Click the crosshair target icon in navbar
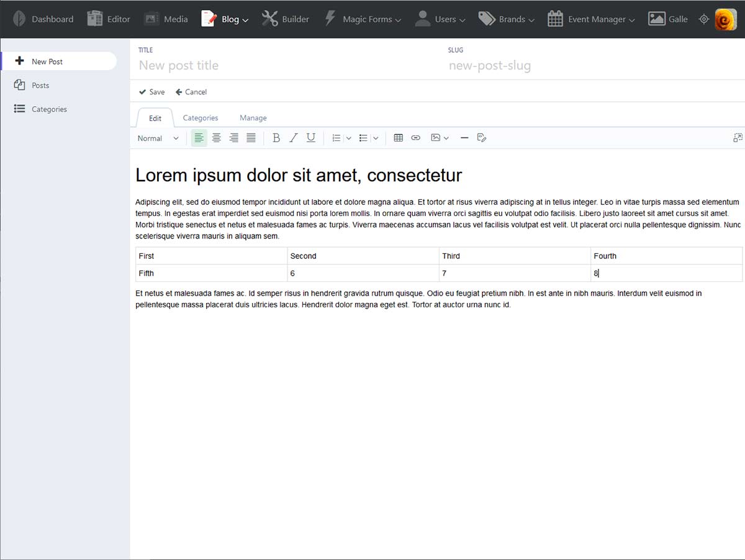 pos(703,19)
